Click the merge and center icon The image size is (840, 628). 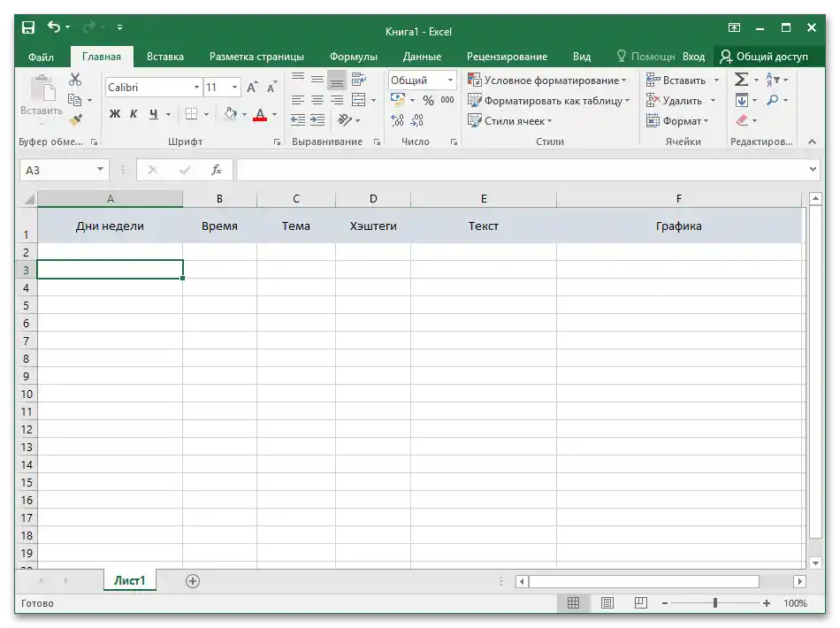click(x=358, y=100)
